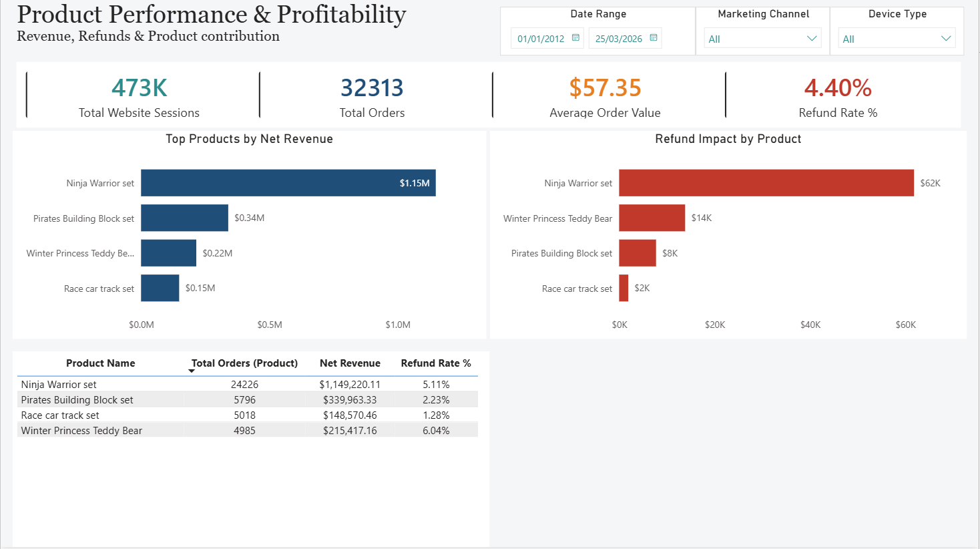Select the Race car track set red bar

(x=624, y=288)
